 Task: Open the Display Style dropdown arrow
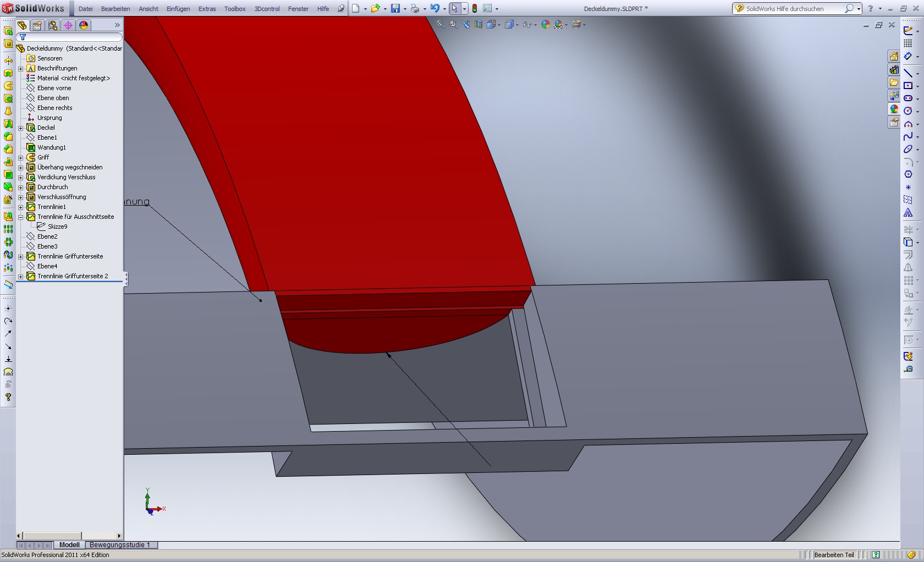[x=517, y=25]
